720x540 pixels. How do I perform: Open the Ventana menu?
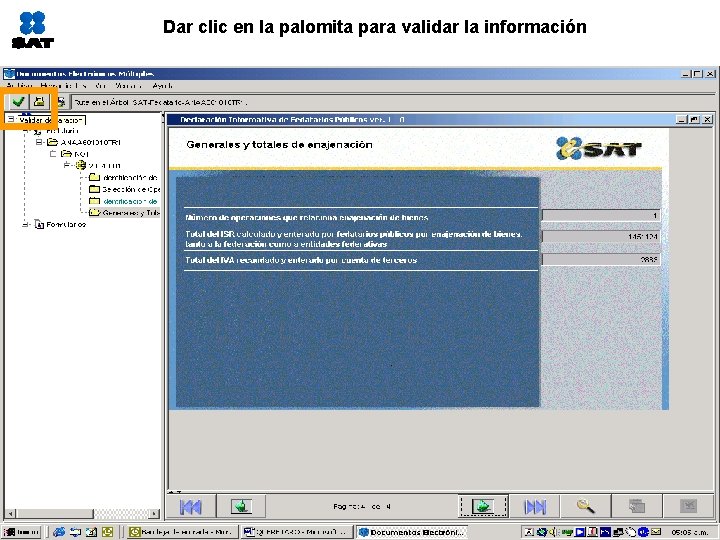tap(128, 86)
